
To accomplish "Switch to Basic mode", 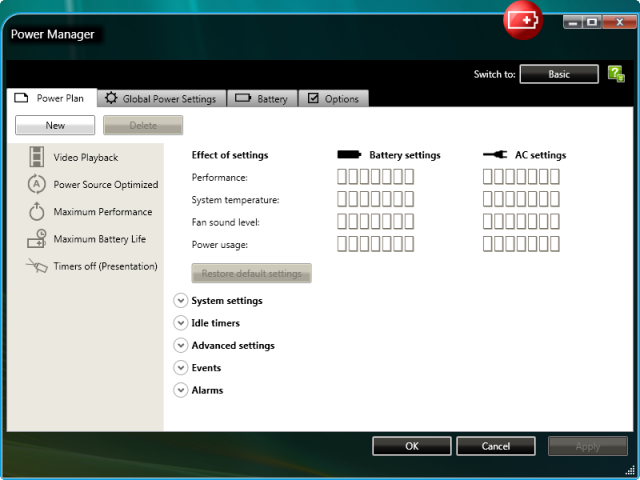I will coord(559,74).
